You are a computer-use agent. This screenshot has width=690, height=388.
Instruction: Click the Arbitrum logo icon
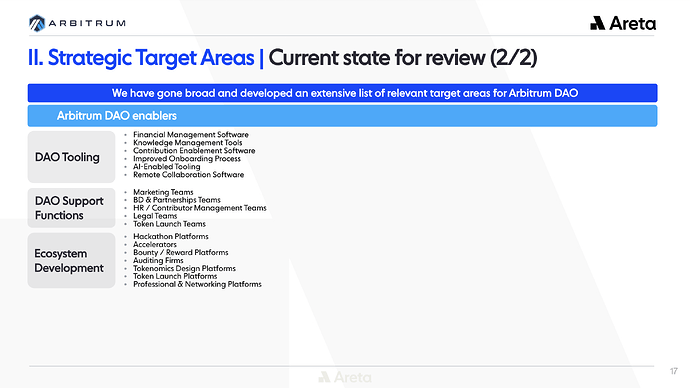pyautogui.click(x=37, y=23)
